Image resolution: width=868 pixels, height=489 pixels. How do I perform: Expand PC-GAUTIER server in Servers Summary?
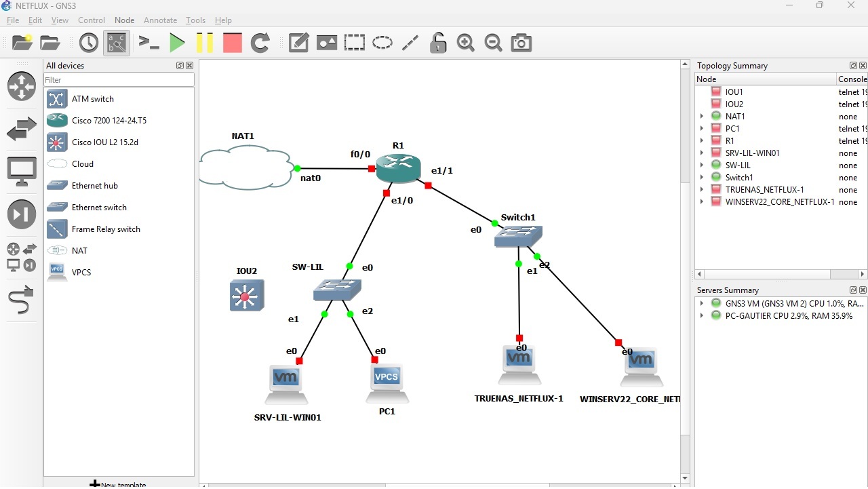(702, 316)
